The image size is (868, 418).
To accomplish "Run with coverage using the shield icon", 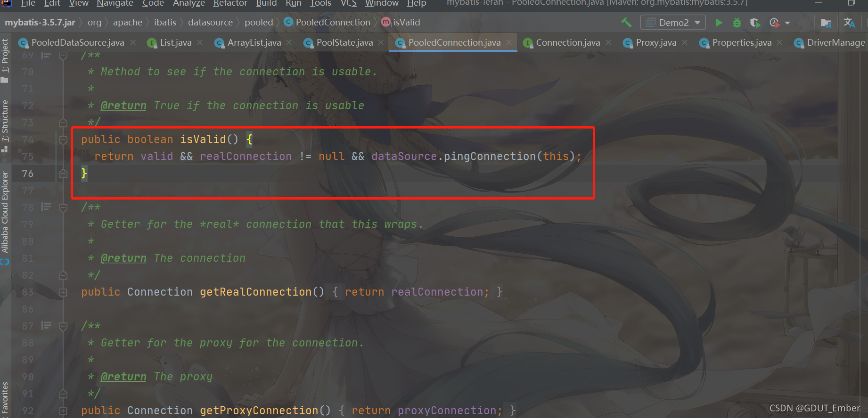I will coord(755,23).
